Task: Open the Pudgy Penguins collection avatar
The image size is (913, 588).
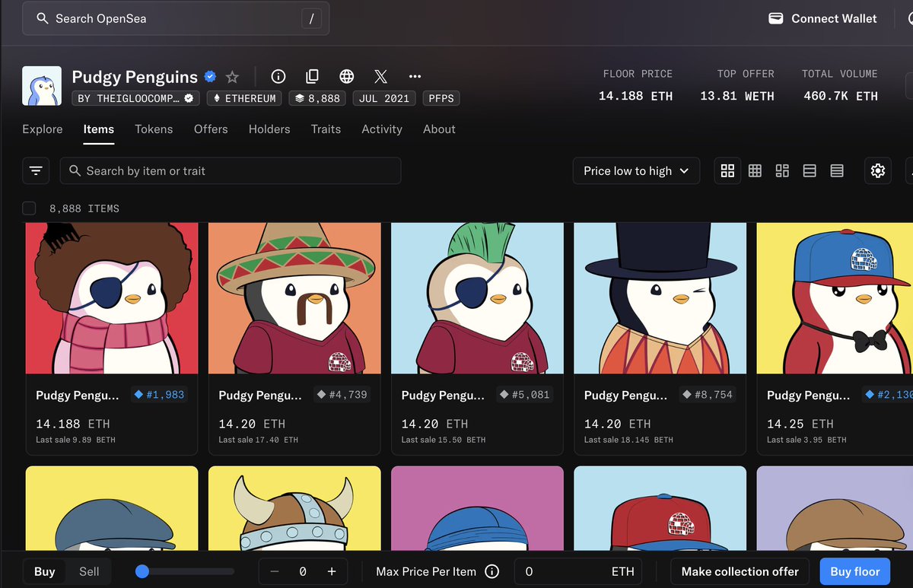Action: 42,85
